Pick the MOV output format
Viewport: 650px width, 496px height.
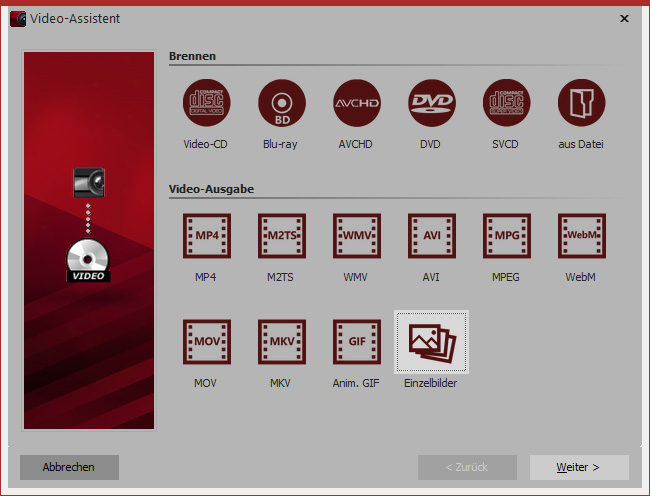pos(207,344)
